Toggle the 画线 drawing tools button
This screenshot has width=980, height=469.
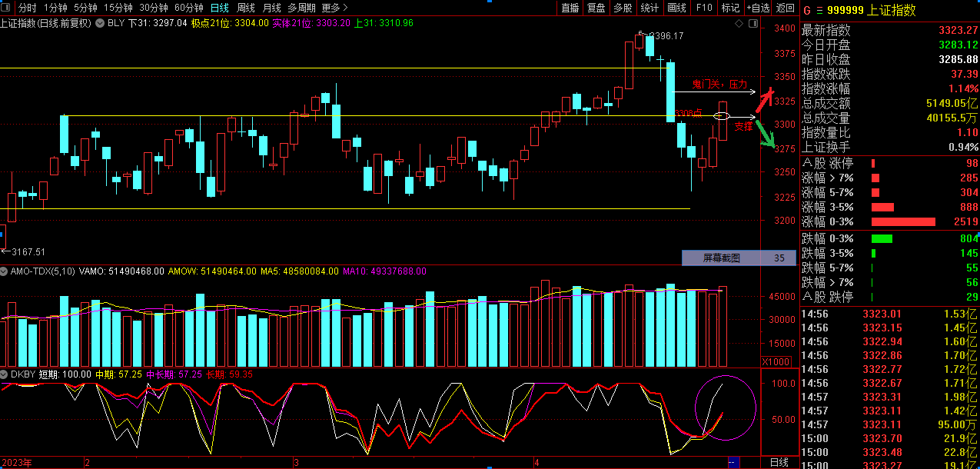pyautogui.click(x=676, y=8)
